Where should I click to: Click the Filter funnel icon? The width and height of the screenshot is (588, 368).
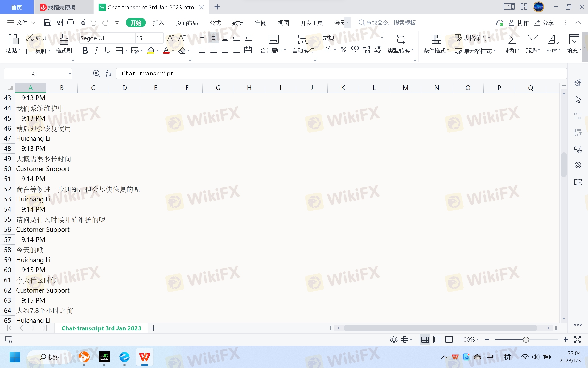tap(532, 39)
